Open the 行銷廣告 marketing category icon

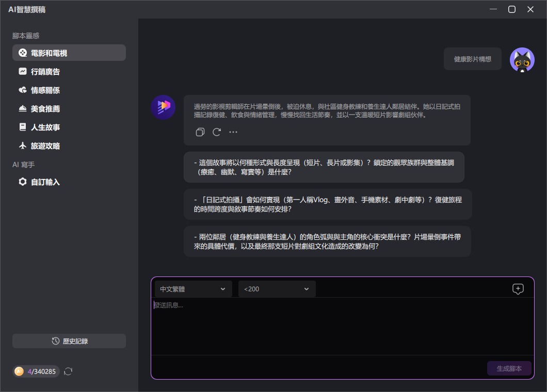click(x=22, y=71)
